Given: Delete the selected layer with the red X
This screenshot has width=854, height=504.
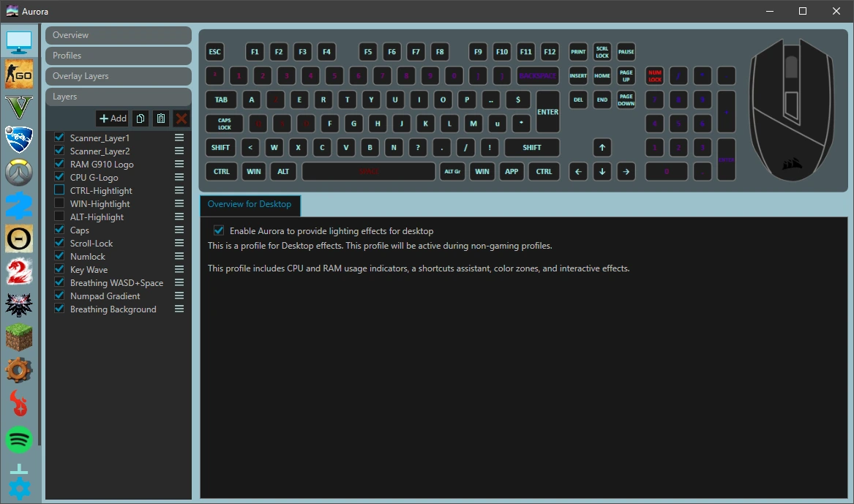Looking at the screenshot, I should coord(181,119).
